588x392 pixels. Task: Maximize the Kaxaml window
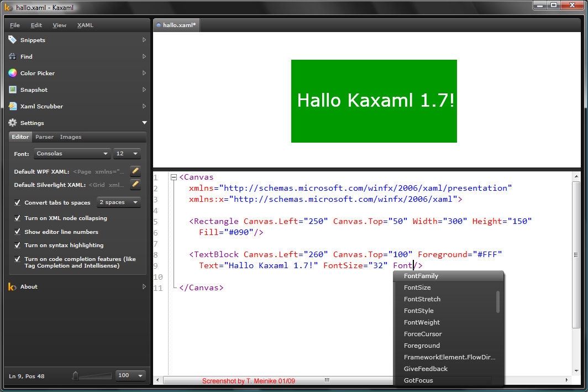pos(554,5)
